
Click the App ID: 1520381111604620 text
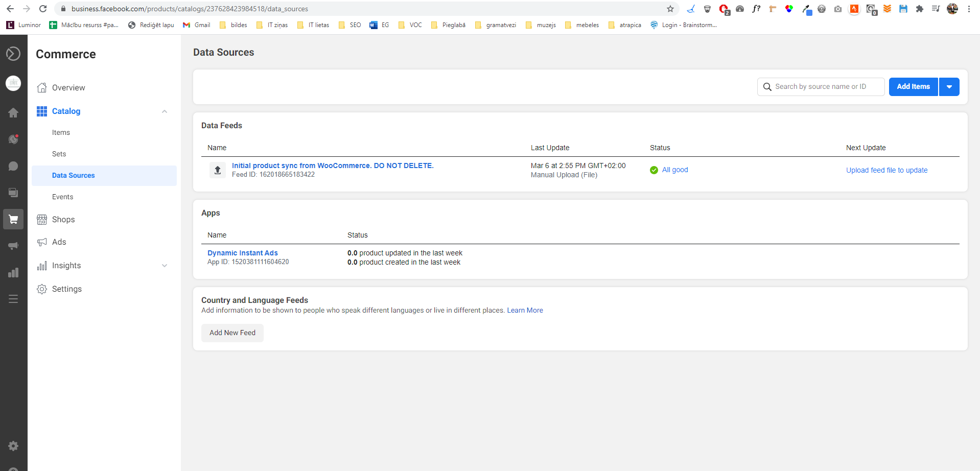pos(248,262)
